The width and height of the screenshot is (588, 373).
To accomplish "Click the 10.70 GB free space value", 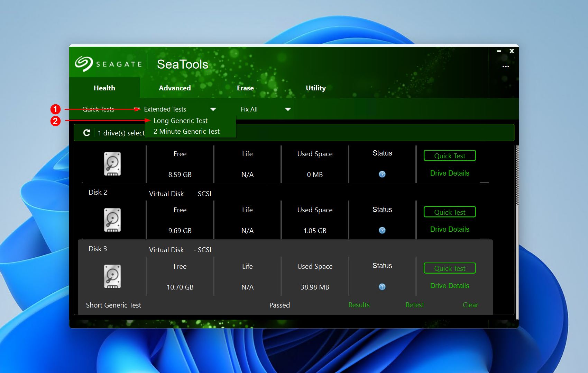I will [x=180, y=287].
